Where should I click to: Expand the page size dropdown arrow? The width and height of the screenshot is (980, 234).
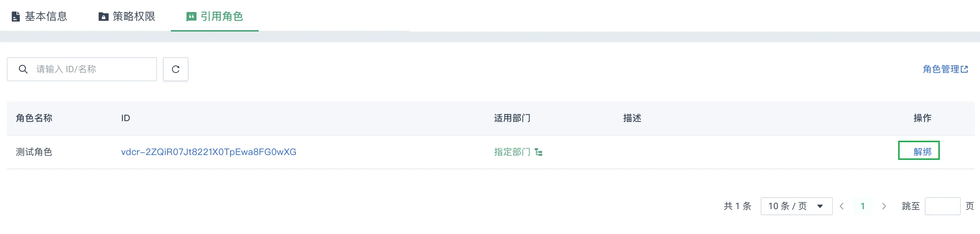[x=820, y=206]
